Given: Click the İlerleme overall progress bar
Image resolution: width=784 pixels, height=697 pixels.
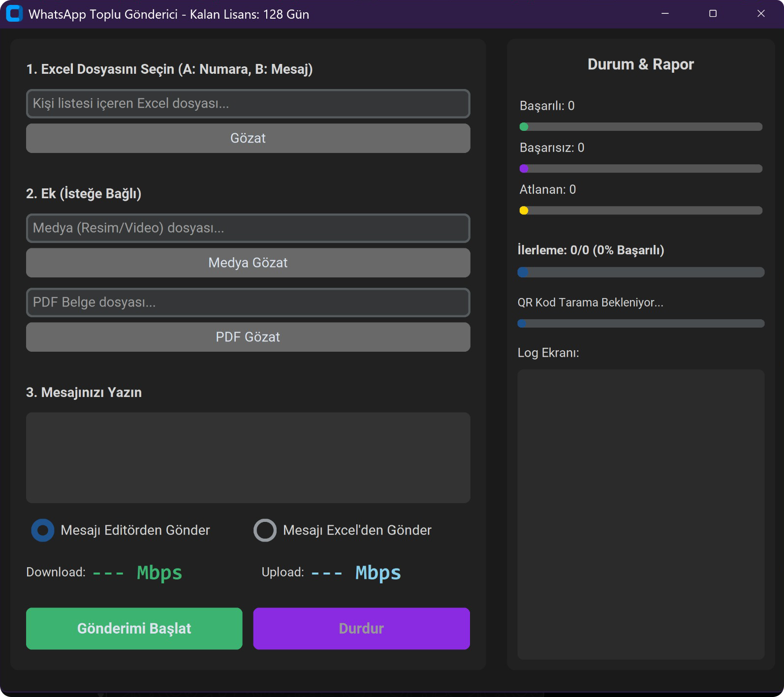Looking at the screenshot, I should pyautogui.click(x=641, y=272).
